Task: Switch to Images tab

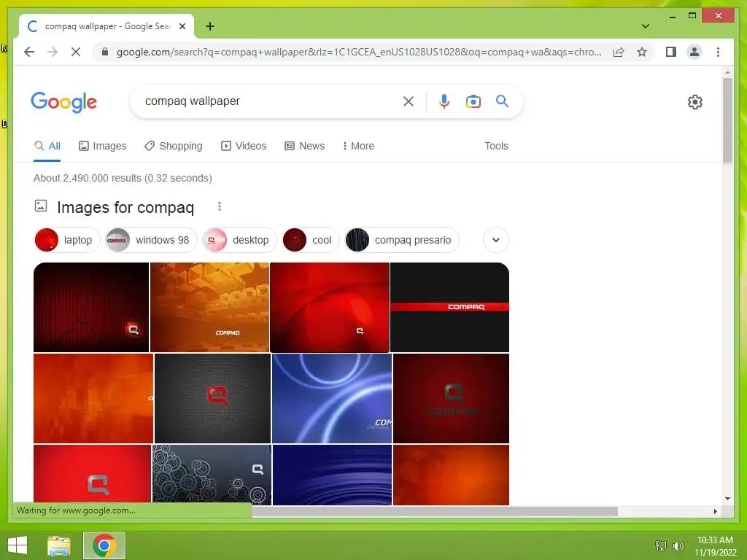Action: [x=102, y=146]
